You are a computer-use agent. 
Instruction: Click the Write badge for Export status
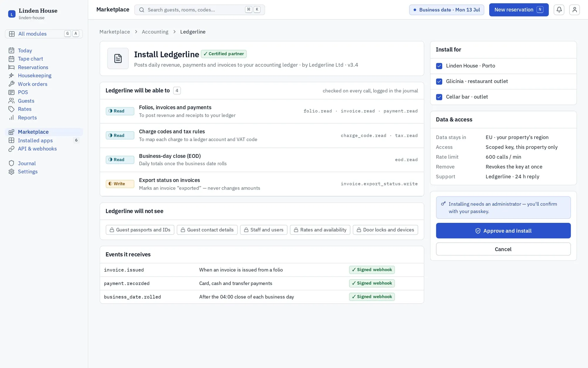(x=120, y=184)
